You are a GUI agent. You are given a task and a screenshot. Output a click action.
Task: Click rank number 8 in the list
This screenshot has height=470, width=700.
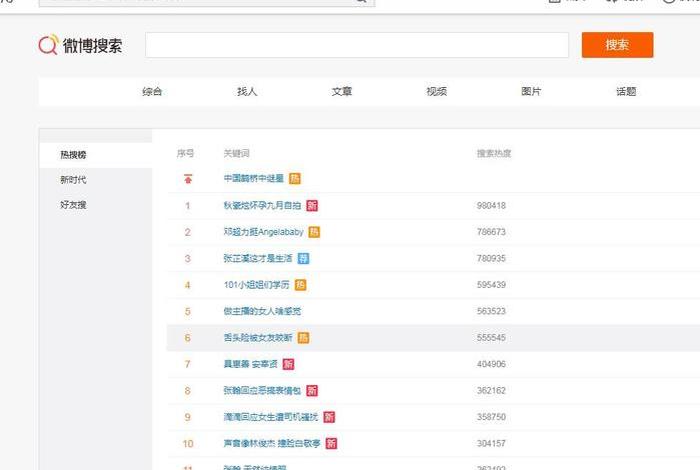[188, 391]
